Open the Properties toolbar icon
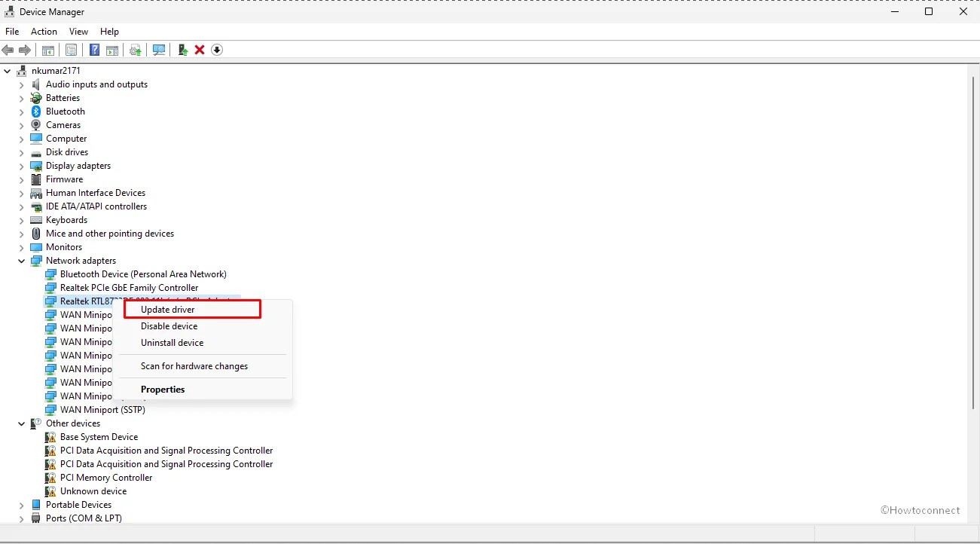The image size is (980, 544). [x=71, y=50]
